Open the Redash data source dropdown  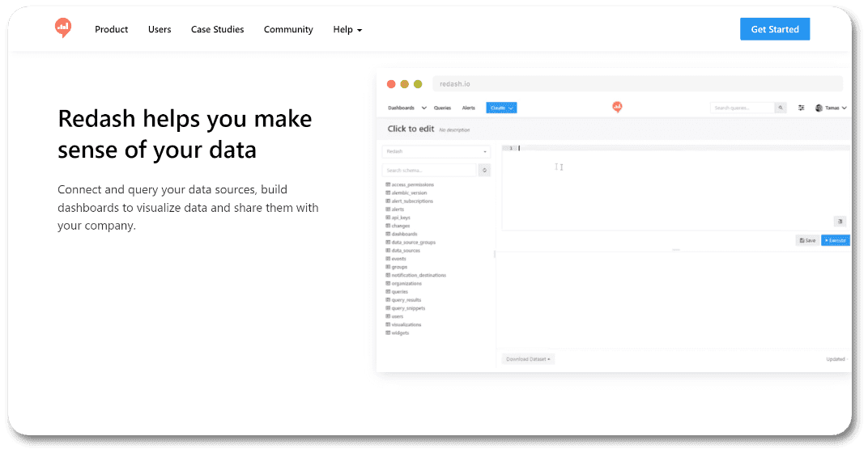tap(436, 151)
